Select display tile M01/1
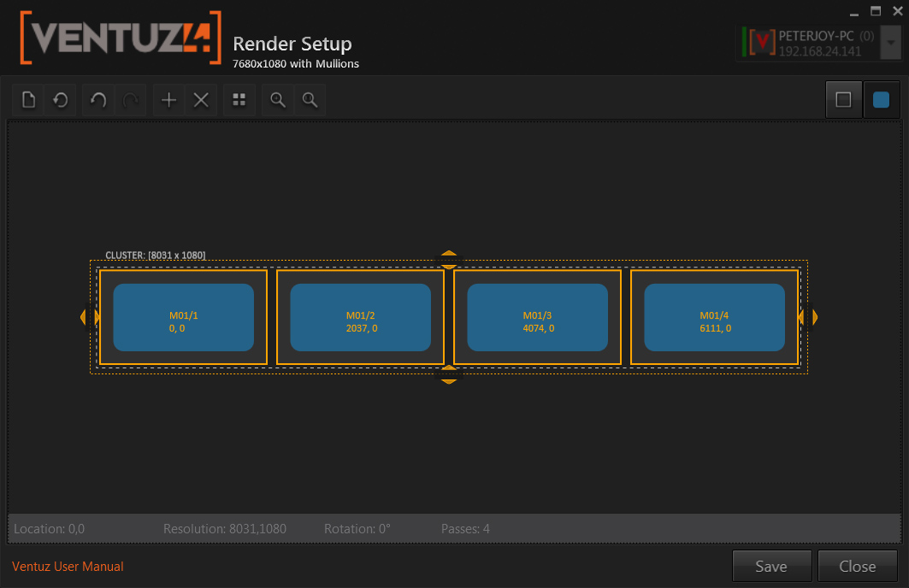Image resolution: width=909 pixels, height=588 pixels. pyautogui.click(x=183, y=317)
